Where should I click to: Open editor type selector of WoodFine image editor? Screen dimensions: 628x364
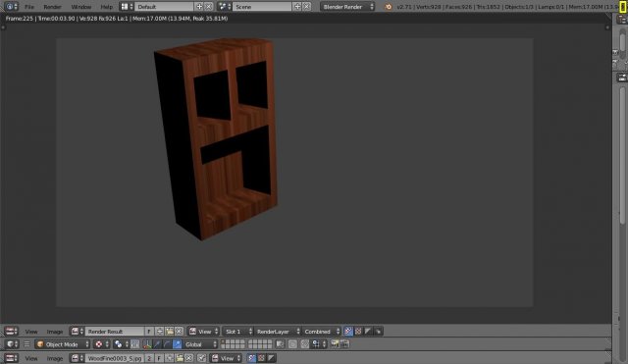coord(11,358)
